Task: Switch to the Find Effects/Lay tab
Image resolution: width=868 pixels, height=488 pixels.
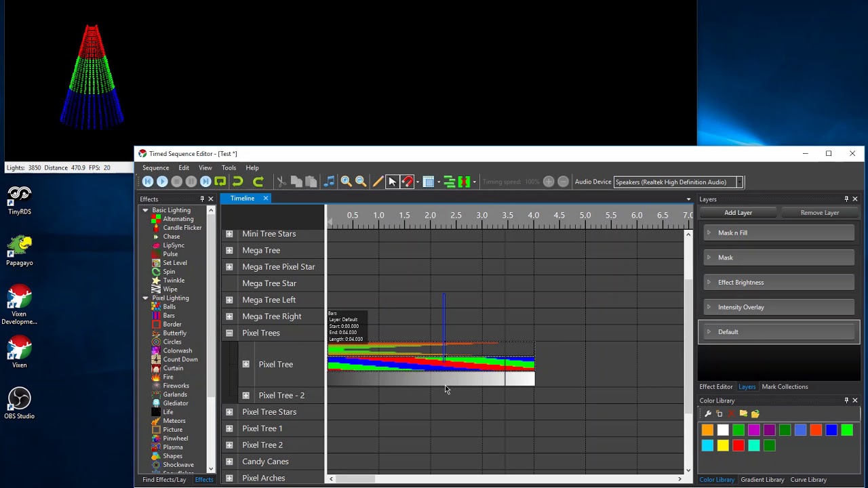Action: point(164,480)
